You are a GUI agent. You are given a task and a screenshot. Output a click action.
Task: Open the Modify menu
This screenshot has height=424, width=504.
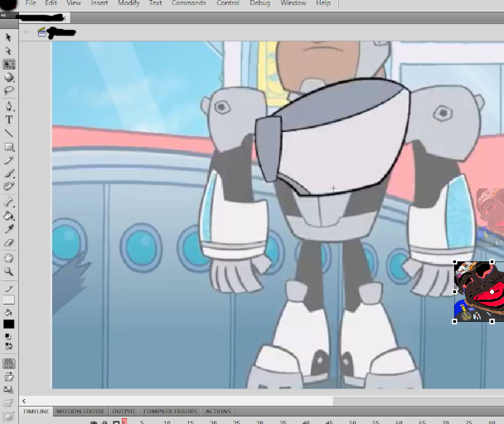[128, 3]
